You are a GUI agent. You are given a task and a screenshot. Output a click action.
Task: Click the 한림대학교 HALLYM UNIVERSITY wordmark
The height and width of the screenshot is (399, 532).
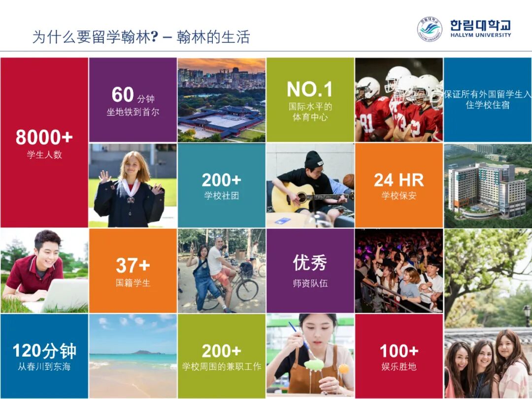[480, 29]
